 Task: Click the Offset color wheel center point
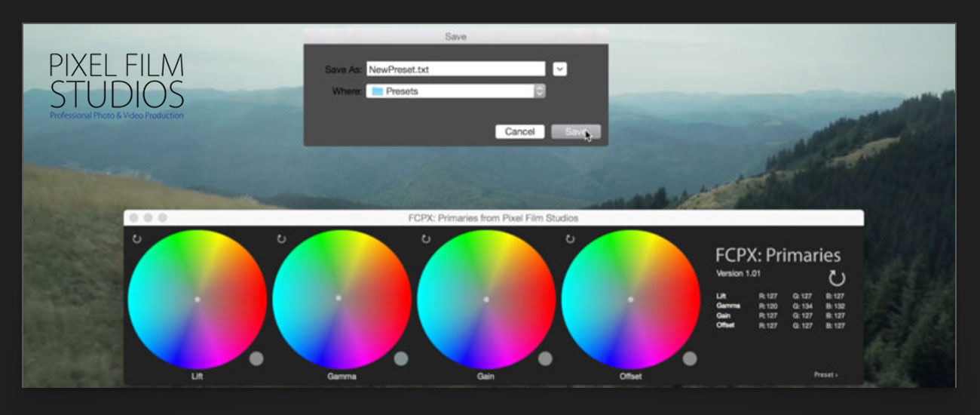click(x=631, y=300)
